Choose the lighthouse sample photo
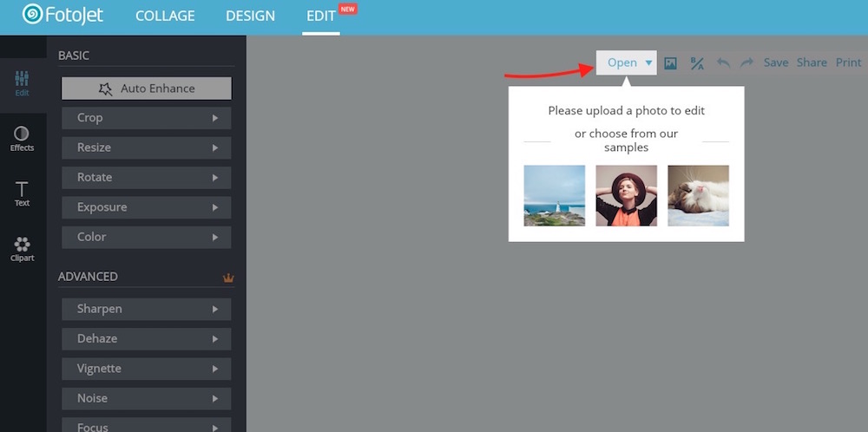Viewport: 868px width, 432px height. point(555,196)
